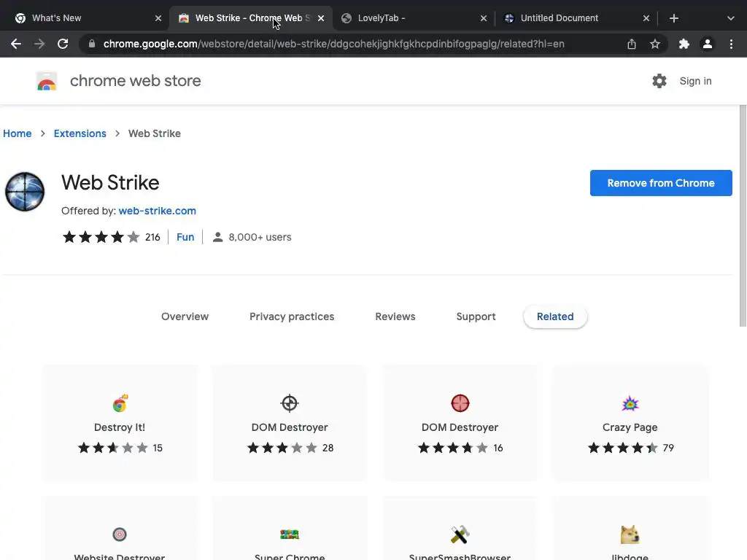Click the users person icon
The image size is (747, 560).
pyautogui.click(x=217, y=237)
